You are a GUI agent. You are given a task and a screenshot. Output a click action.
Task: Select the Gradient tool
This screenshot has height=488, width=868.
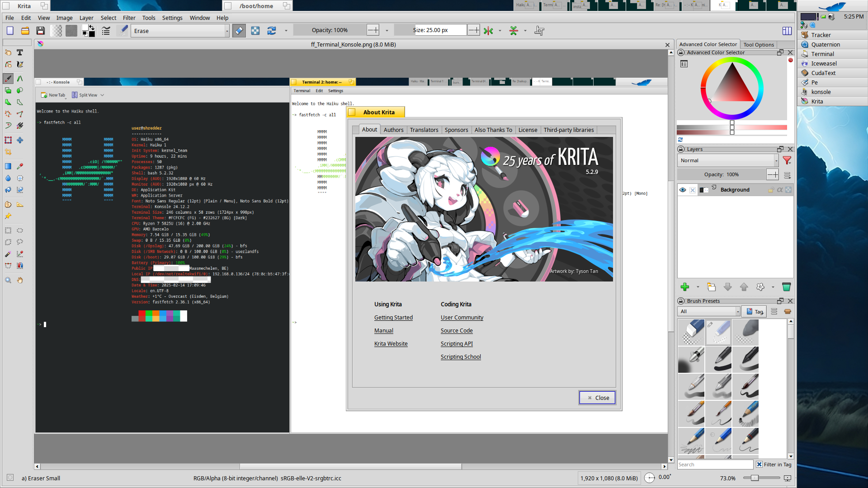tap(8, 166)
